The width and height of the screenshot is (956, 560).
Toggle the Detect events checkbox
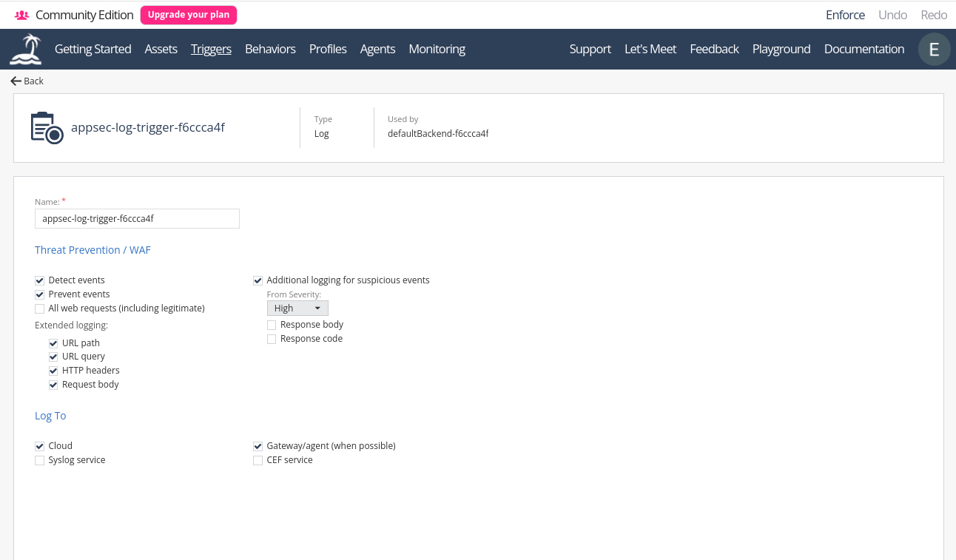(40, 280)
